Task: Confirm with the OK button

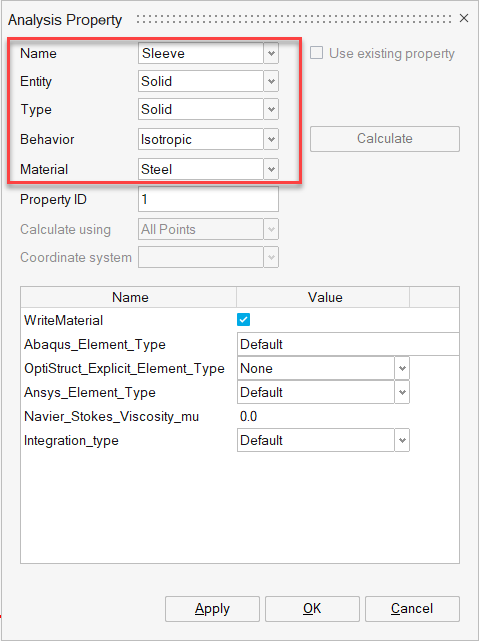Action: tap(312, 609)
